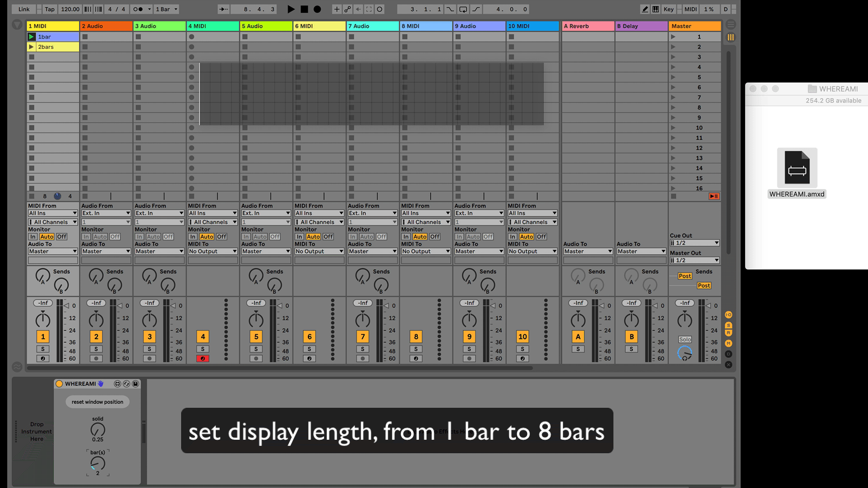This screenshot has width=868, height=488.
Task: Set track 1 monitor to Off
Action: [62, 237]
